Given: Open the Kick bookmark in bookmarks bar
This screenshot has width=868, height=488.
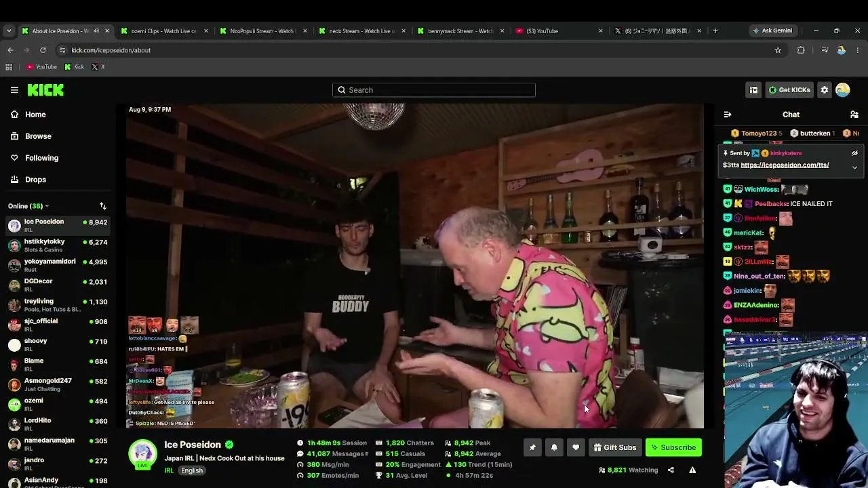Looking at the screenshot, I should click(75, 67).
